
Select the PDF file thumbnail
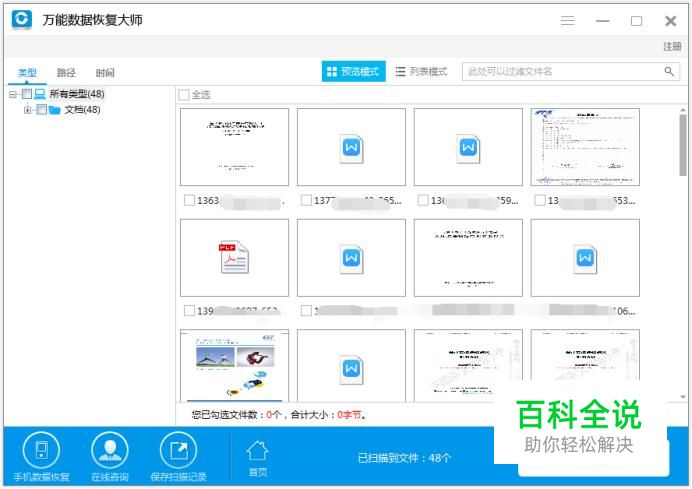click(x=234, y=257)
